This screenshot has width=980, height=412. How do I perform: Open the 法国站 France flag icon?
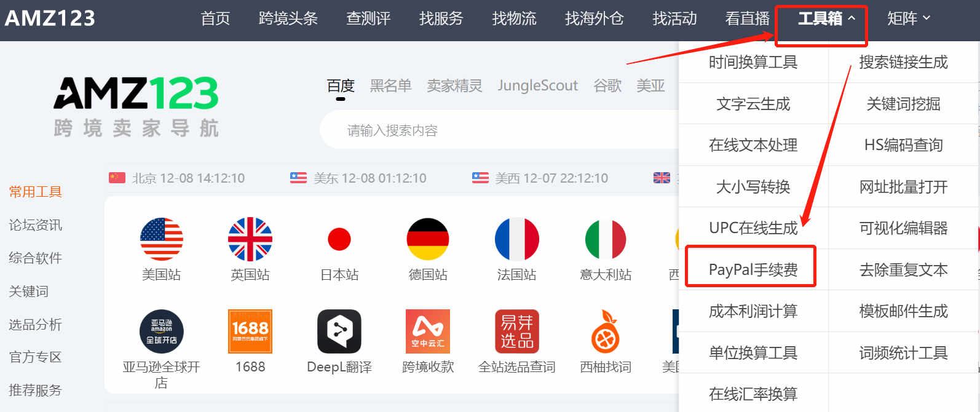tap(516, 239)
